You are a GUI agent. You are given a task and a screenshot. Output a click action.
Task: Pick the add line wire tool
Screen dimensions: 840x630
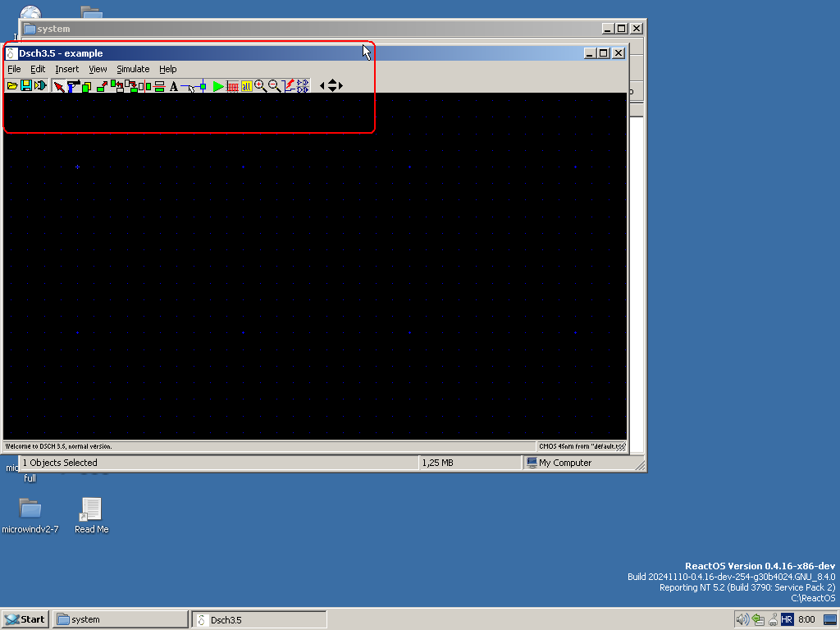coord(188,86)
